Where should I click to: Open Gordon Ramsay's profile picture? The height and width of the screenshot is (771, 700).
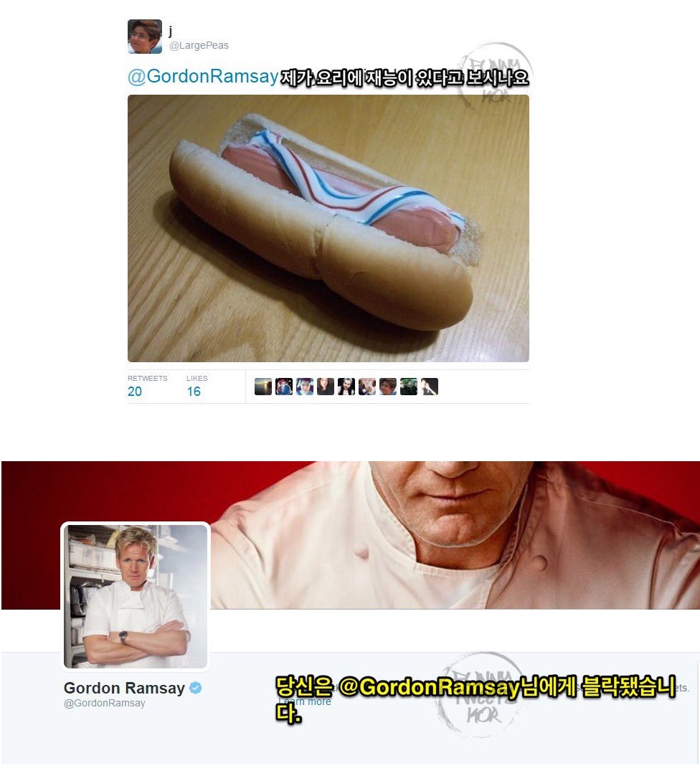(136, 597)
